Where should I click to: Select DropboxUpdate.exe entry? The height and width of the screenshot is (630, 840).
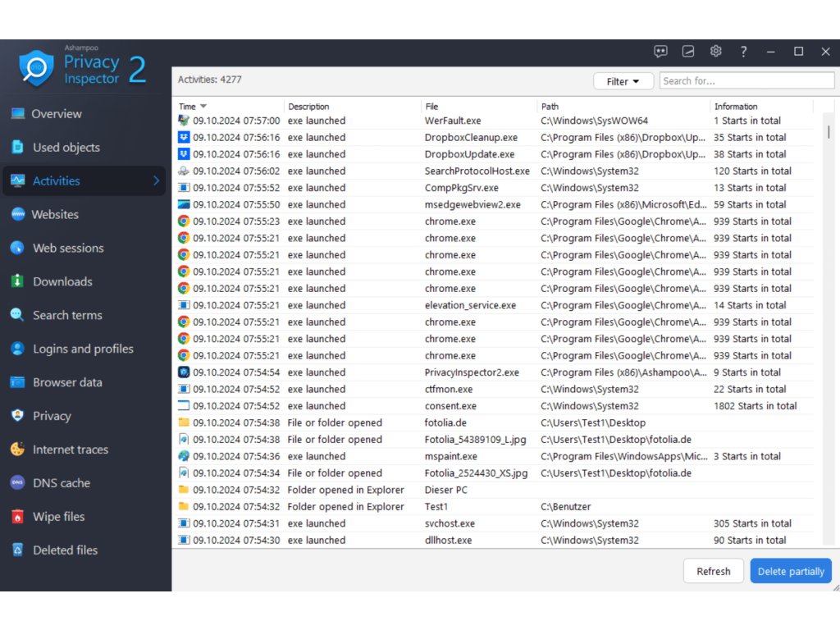tap(495, 154)
